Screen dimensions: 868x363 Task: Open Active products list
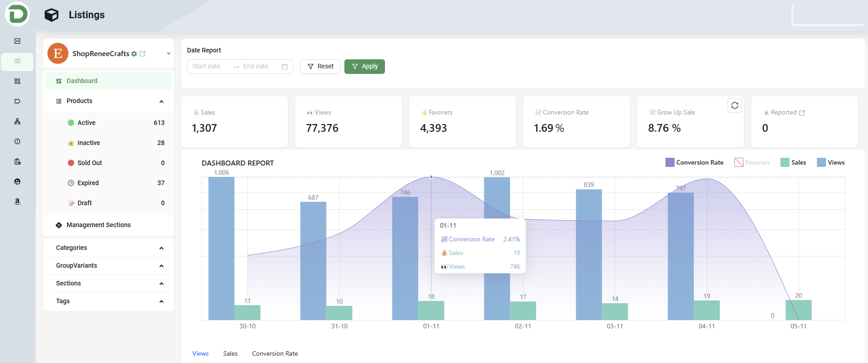tap(109, 123)
